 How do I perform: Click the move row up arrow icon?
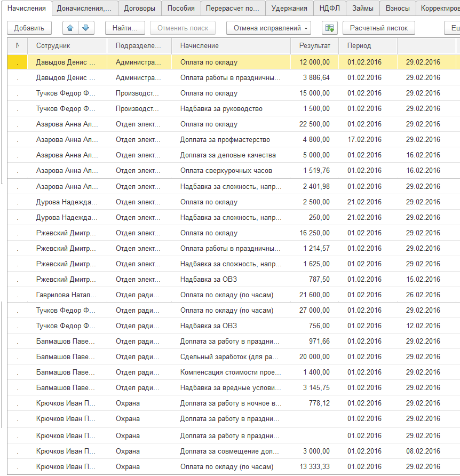click(71, 28)
